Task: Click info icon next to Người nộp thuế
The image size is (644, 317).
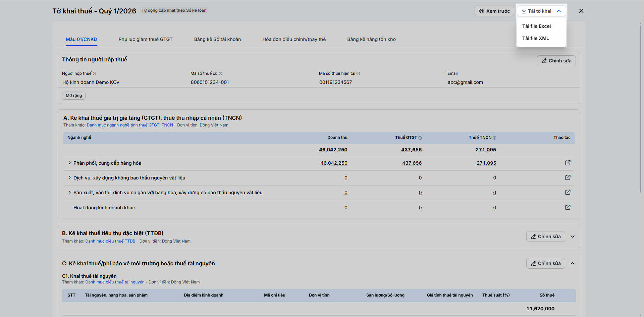Action: pyautogui.click(x=95, y=73)
